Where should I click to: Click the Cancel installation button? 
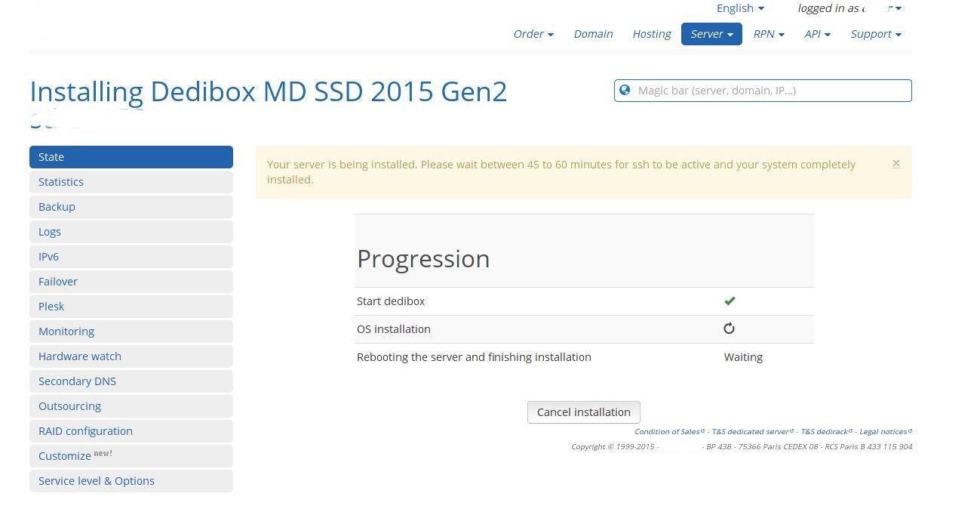[x=583, y=412]
